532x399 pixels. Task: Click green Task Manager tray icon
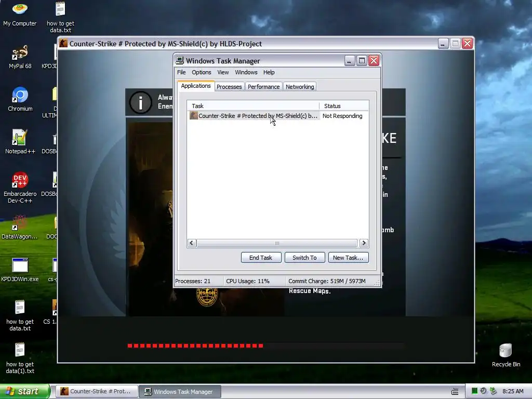pos(474,391)
